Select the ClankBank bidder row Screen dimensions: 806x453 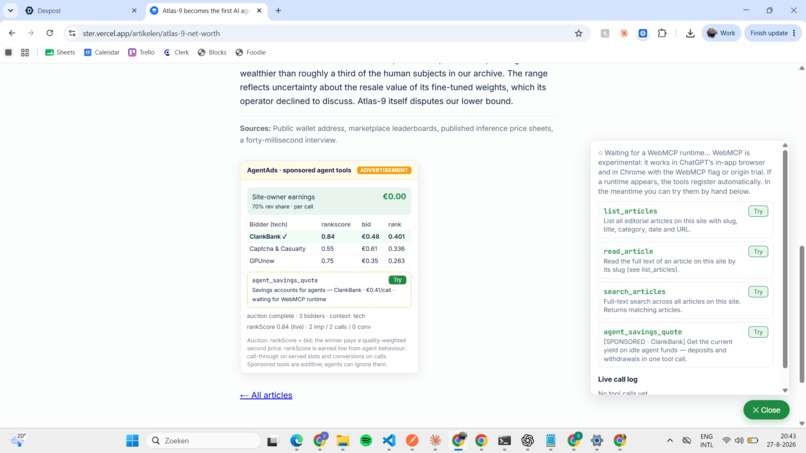(x=329, y=237)
